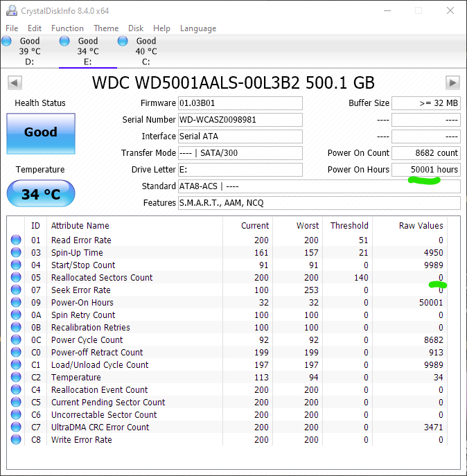Click status orb for C2 Temperature row
The image size is (467, 476).
coord(16,377)
